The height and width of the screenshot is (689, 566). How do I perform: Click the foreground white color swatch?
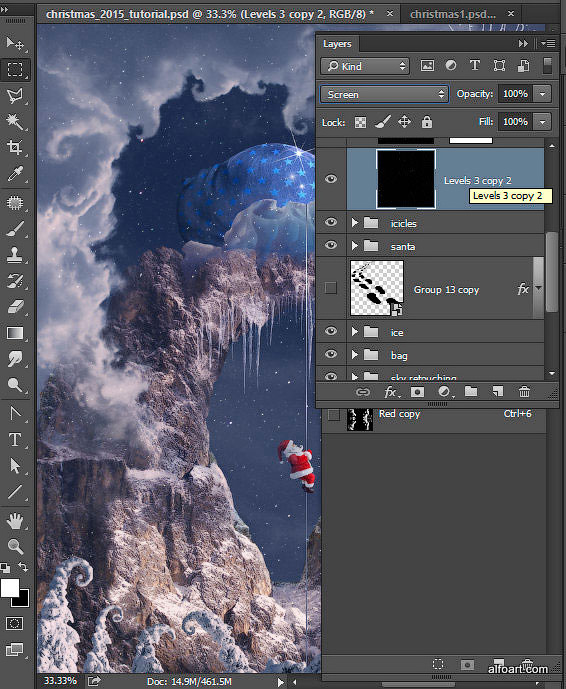click(x=10, y=588)
